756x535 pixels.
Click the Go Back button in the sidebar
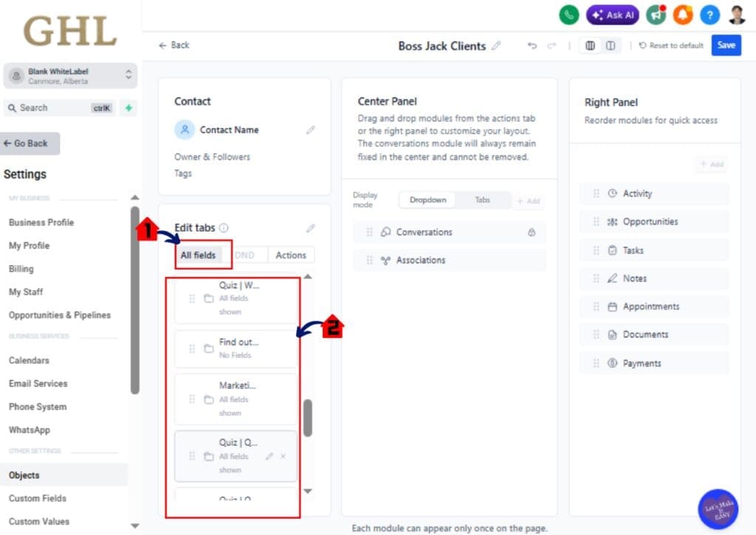pyautogui.click(x=28, y=143)
